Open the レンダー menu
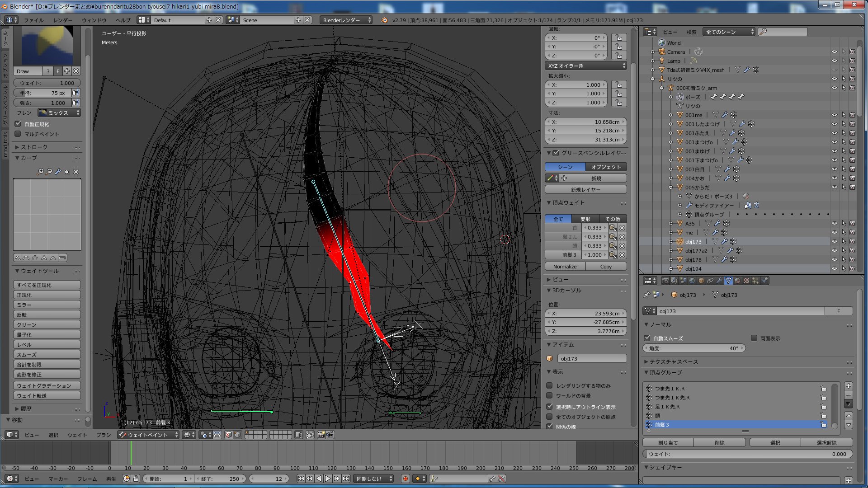Viewport: 868px width, 488px height. [x=62, y=20]
